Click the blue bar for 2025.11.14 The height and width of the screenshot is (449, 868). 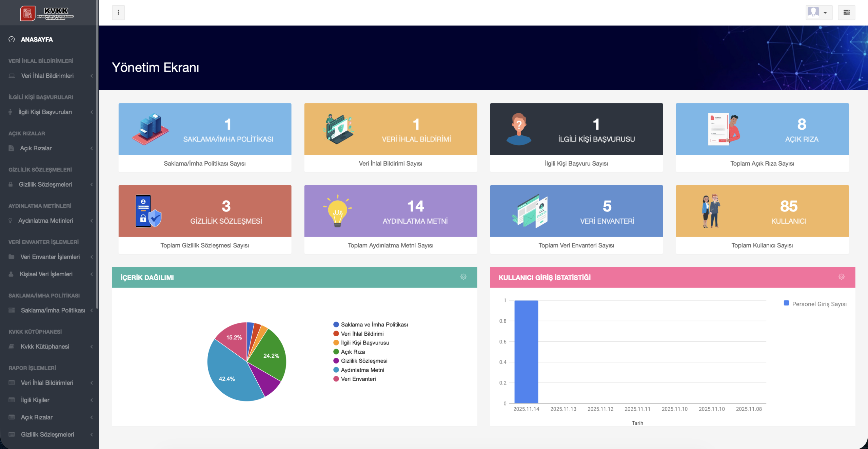tap(526, 352)
